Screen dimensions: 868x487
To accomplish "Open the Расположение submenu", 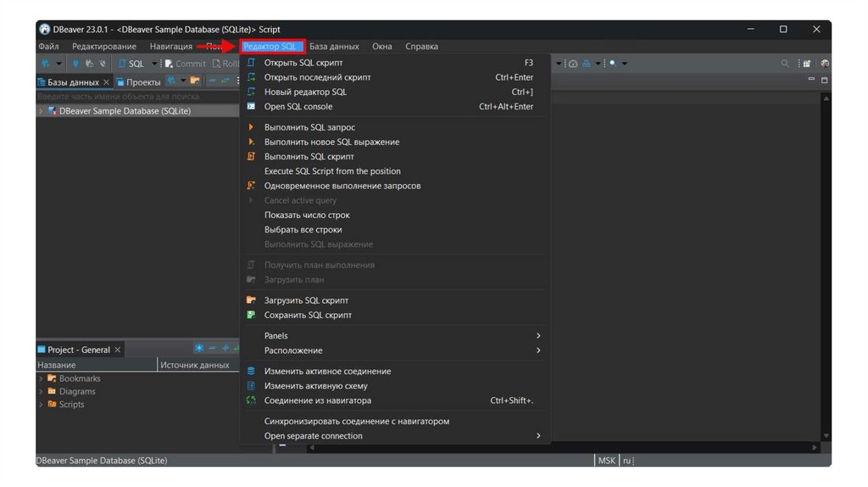I will (395, 350).
